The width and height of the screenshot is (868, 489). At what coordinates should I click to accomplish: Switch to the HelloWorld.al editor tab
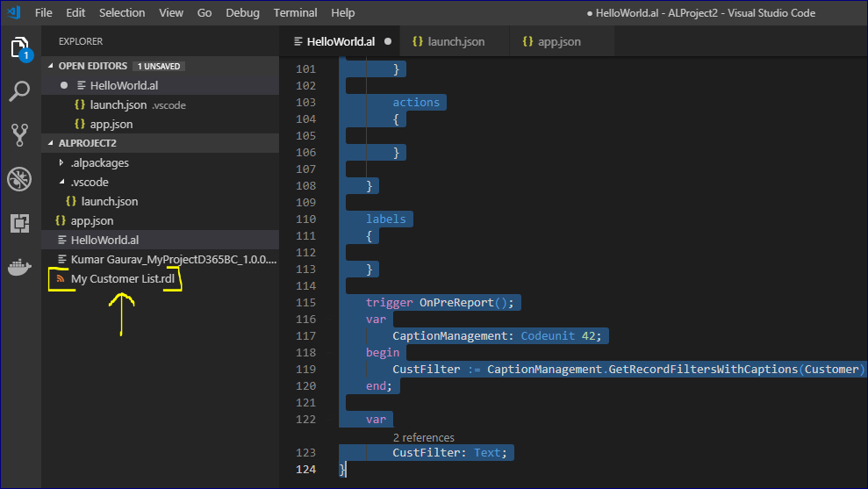(341, 41)
